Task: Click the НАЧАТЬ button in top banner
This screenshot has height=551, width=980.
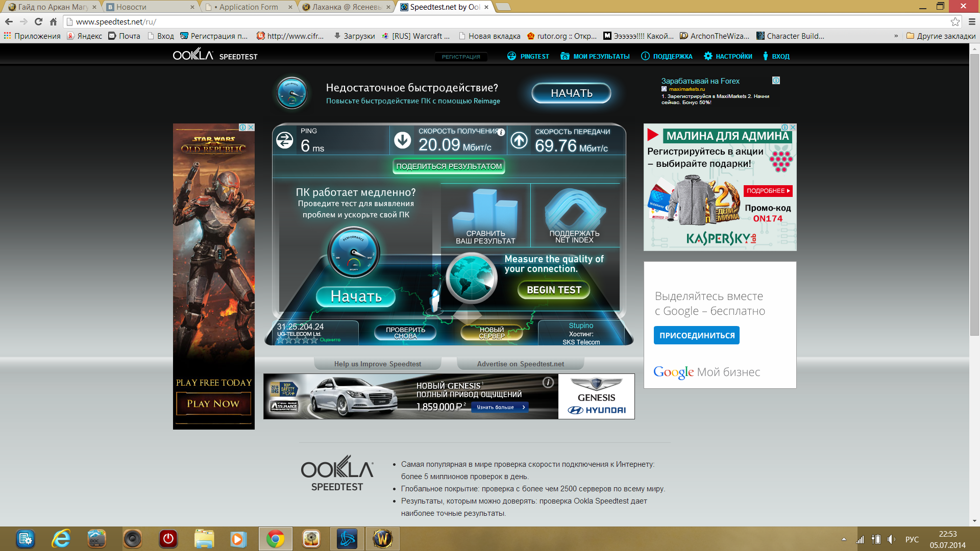Action: point(571,93)
